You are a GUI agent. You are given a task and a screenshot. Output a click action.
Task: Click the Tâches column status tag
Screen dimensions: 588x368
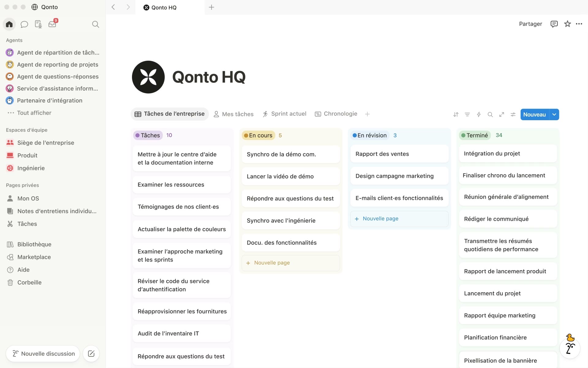(x=148, y=135)
